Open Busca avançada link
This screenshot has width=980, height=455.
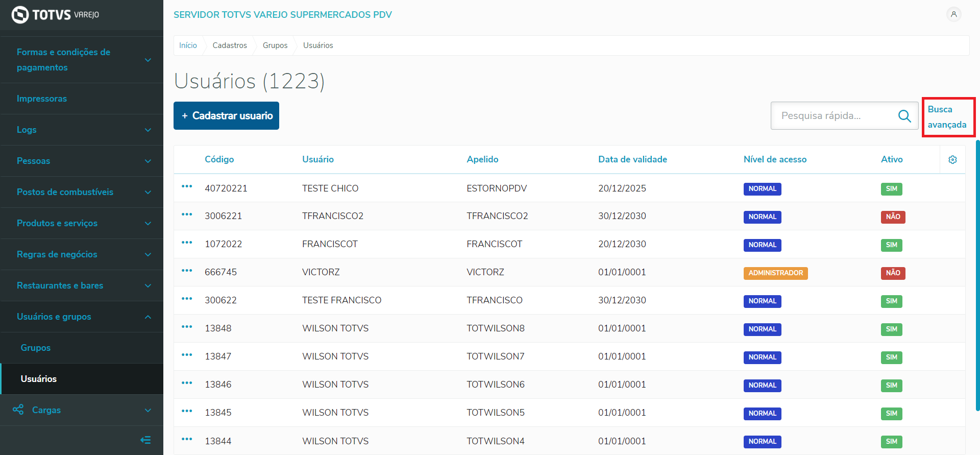click(947, 117)
